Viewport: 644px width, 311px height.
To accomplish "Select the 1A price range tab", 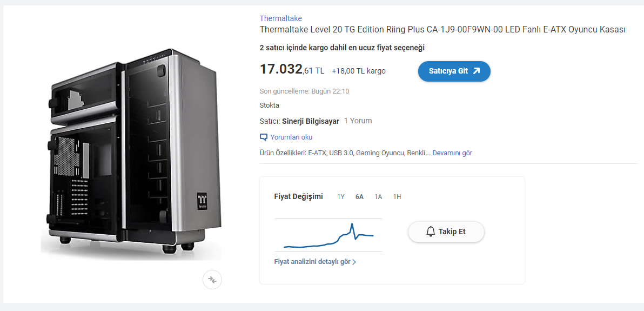I will 378,197.
